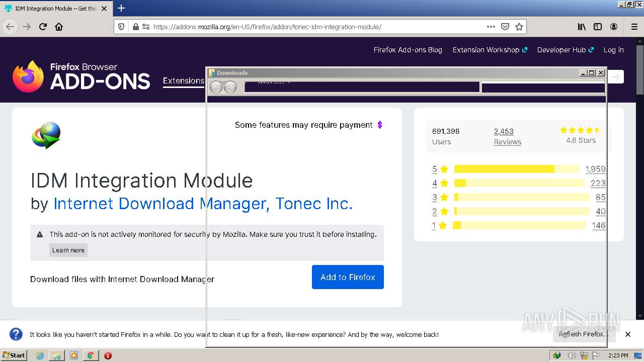Screen dimensions: 644x362
Task: Click the Firefox address bar URL
Action: [267, 27]
